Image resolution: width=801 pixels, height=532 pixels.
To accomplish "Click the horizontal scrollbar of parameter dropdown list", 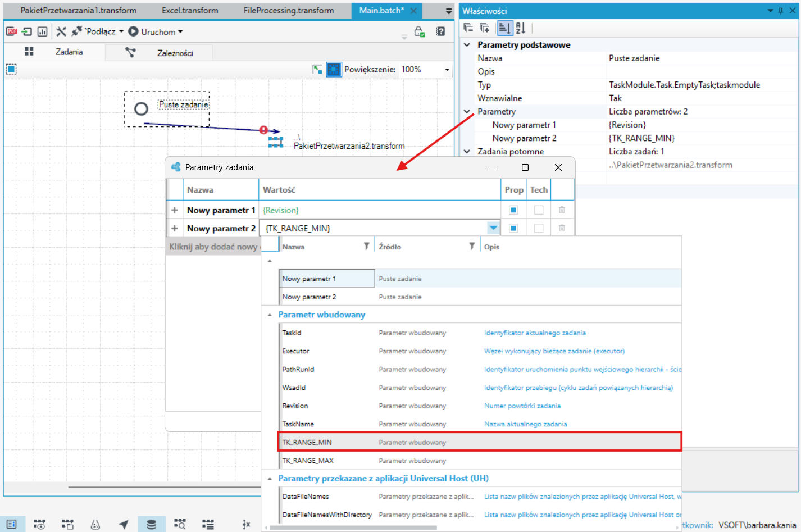I will (x=353, y=528).
